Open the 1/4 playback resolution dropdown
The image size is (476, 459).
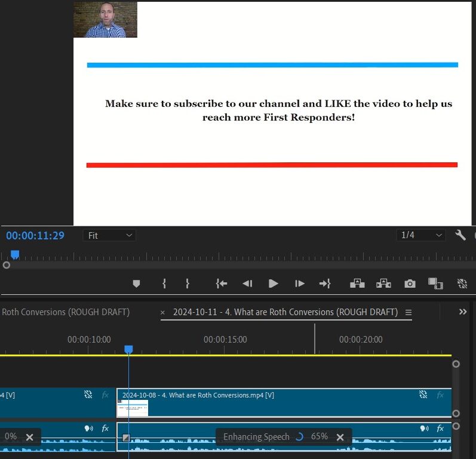(421, 235)
